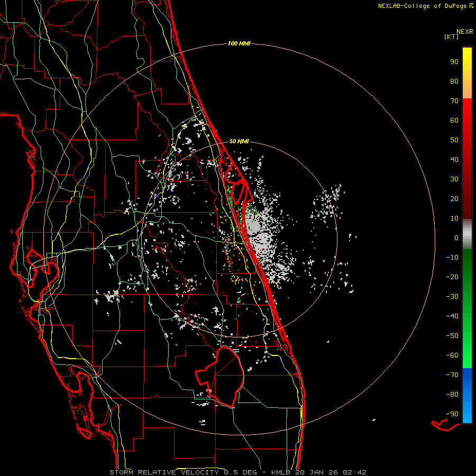
Task: Click the KMLB radar station identifier
Action: [281, 472]
